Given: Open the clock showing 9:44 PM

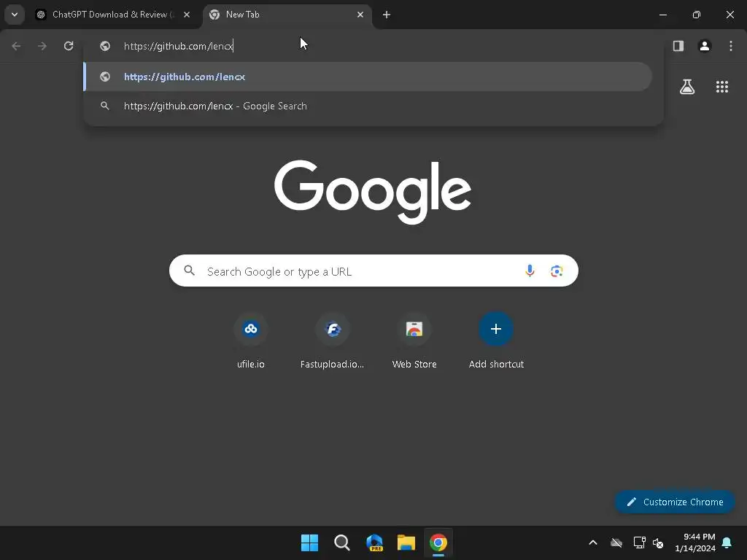Looking at the screenshot, I should pyautogui.click(x=695, y=542).
